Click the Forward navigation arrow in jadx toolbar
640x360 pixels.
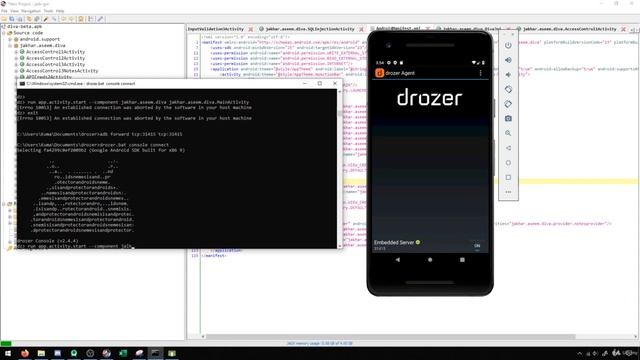pyautogui.click(x=71, y=19)
